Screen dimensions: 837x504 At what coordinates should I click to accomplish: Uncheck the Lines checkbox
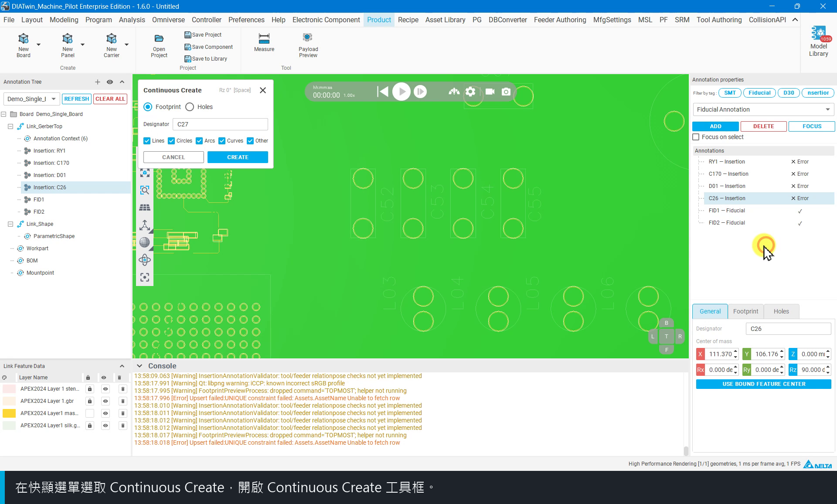[x=147, y=141]
